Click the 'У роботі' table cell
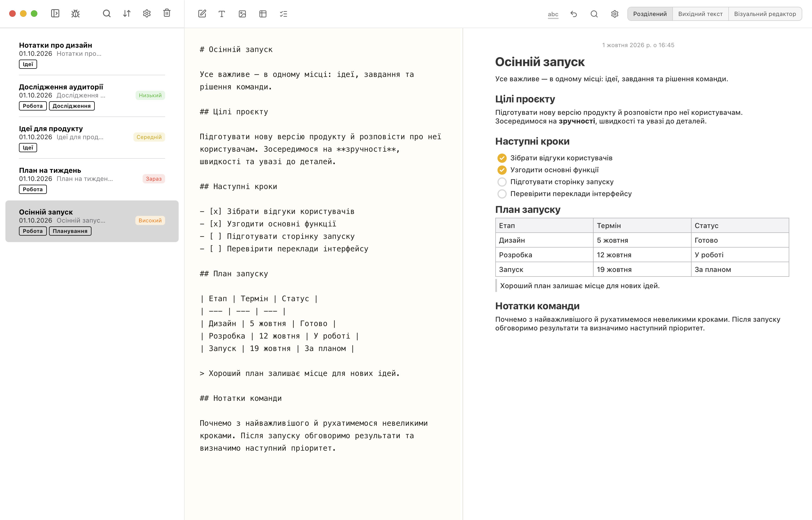812x520 pixels. coord(740,255)
